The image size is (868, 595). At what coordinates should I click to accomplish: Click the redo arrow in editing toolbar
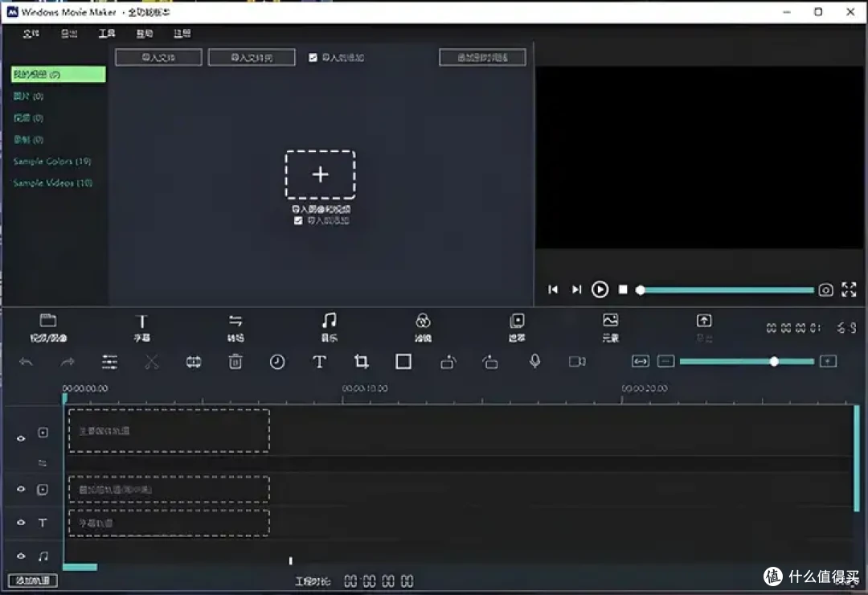point(68,362)
